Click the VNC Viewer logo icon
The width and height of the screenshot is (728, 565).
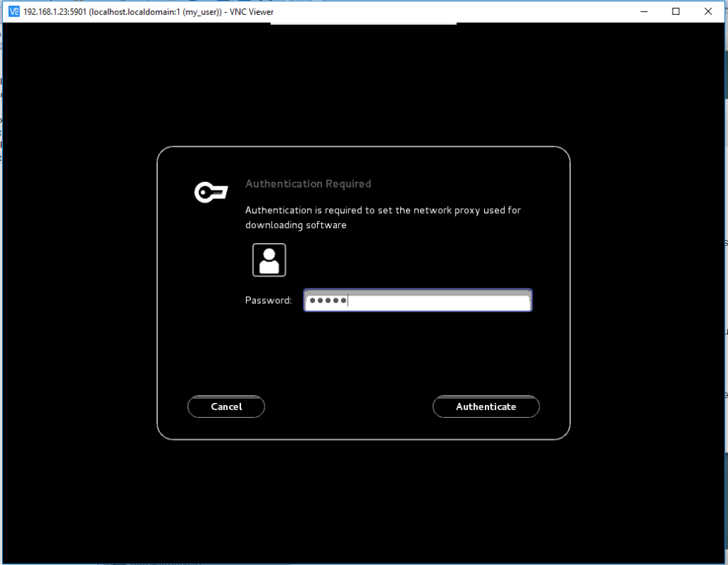click(x=14, y=11)
